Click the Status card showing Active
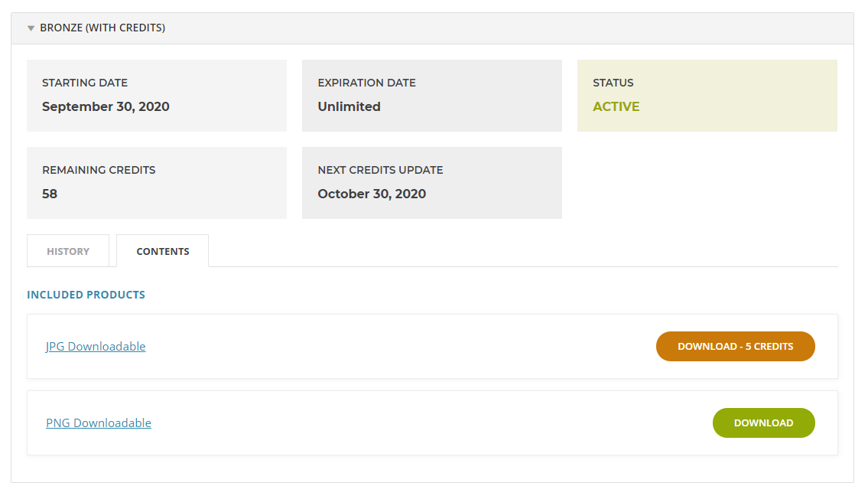868x496 pixels. coord(707,96)
